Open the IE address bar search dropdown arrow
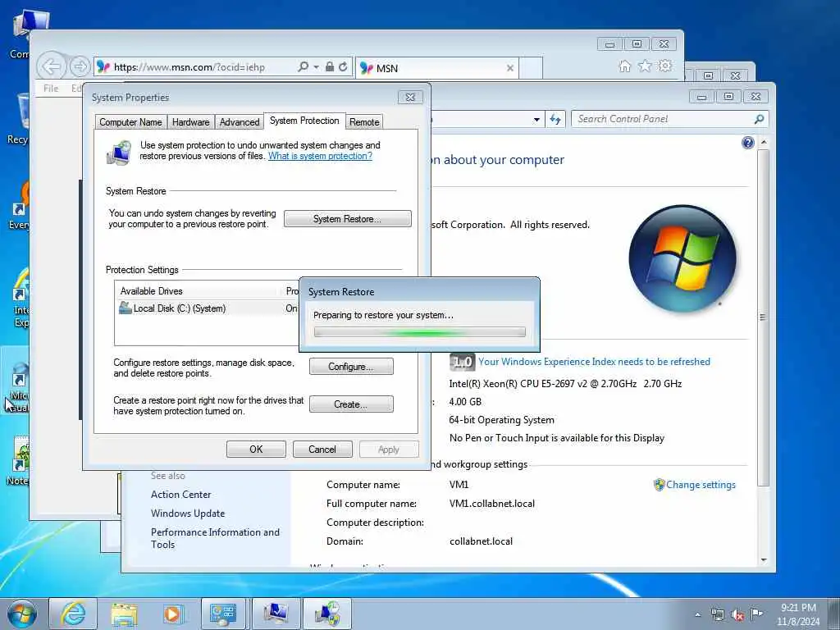 click(316, 67)
